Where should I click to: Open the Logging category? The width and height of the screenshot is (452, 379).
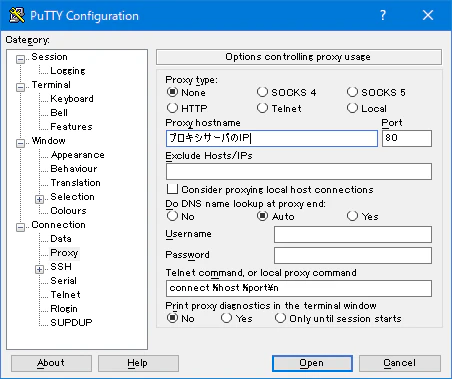(x=68, y=71)
